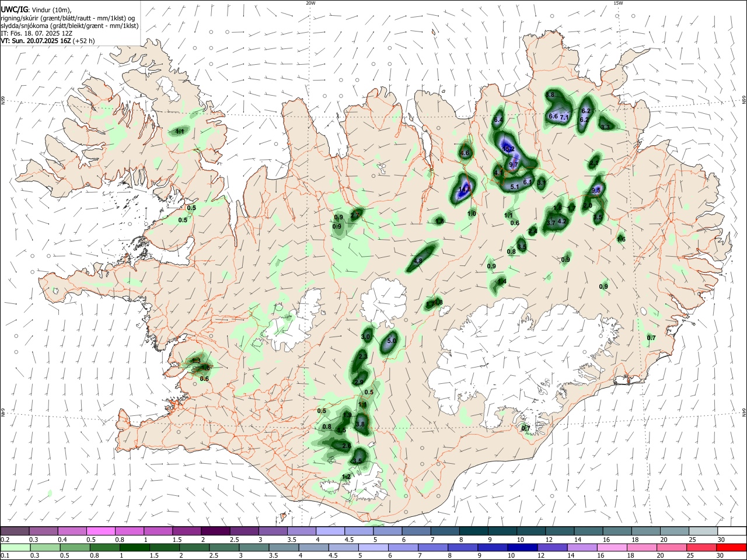Image resolution: width=747 pixels, height=560 pixels.
Task: Pick the lavender 14 swatch, lower legend row
Action: click(581, 547)
